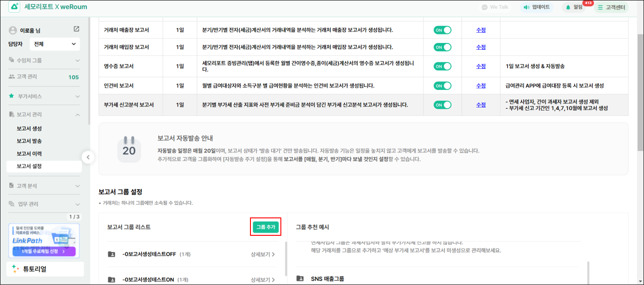
Task: Disable the 부가세 신고분석 보고서 switch
Action: (x=442, y=105)
